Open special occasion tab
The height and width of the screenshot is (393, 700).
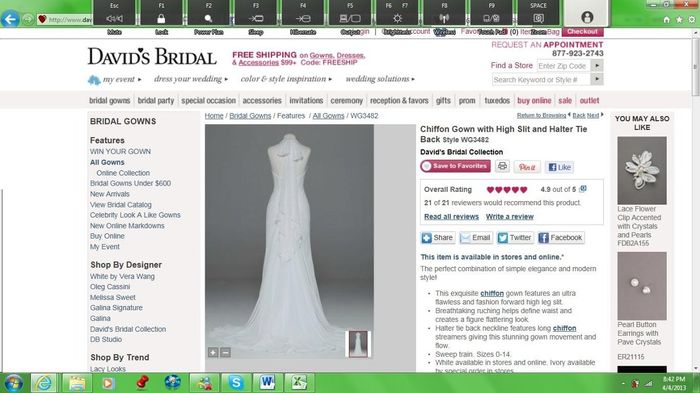coord(208,100)
